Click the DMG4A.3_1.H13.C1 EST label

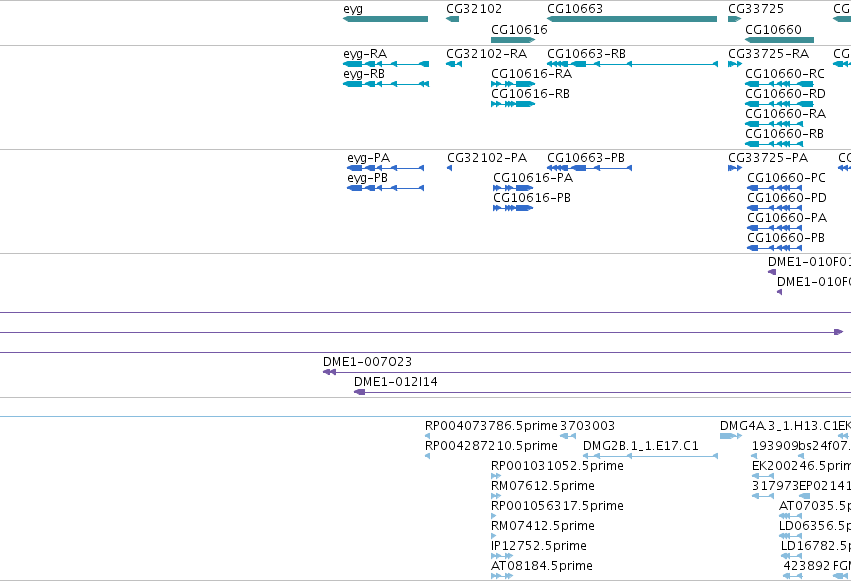(x=779, y=426)
